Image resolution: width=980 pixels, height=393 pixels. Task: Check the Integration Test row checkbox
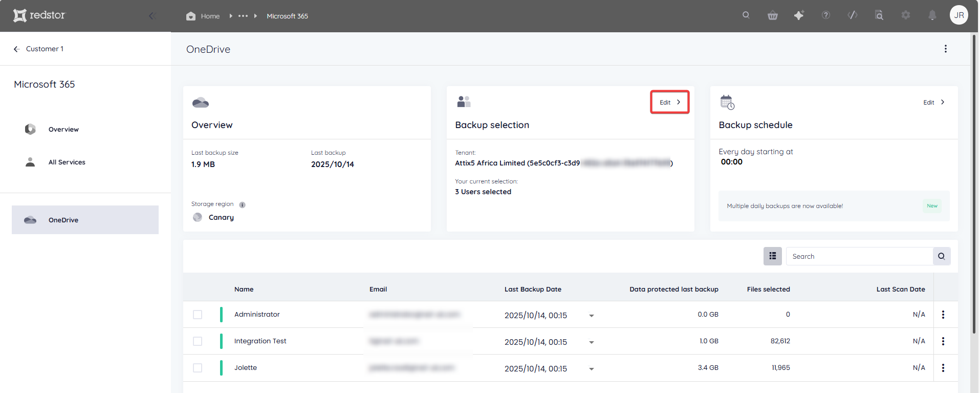click(x=198, y=341)
